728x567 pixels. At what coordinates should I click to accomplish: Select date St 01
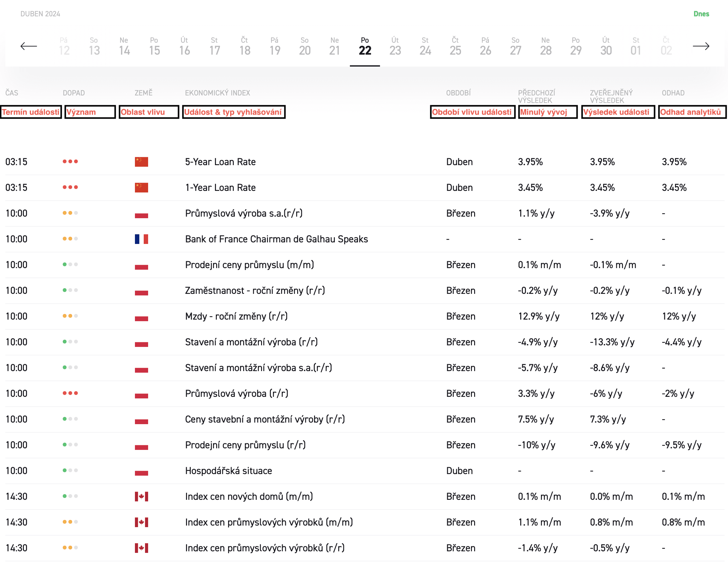[636, 47]
